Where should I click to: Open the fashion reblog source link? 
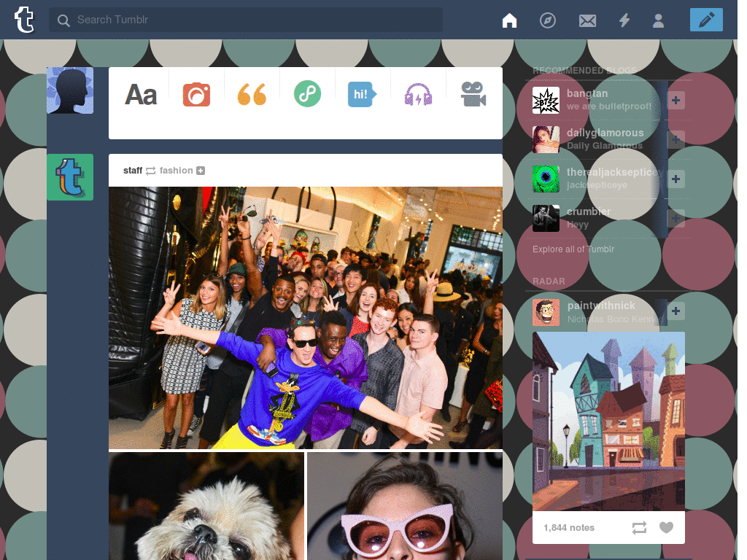coord(176,171)
